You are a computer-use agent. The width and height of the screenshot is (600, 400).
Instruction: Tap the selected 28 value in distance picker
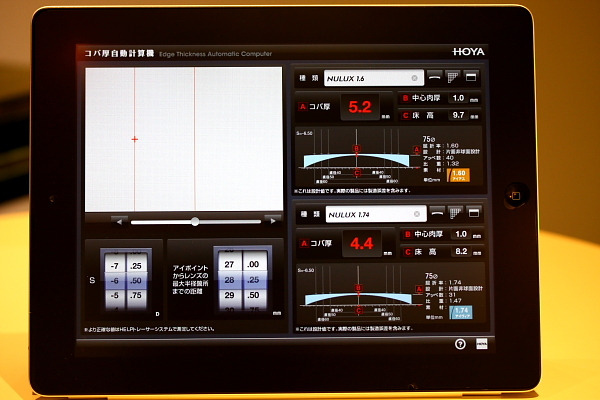point(230,280)
